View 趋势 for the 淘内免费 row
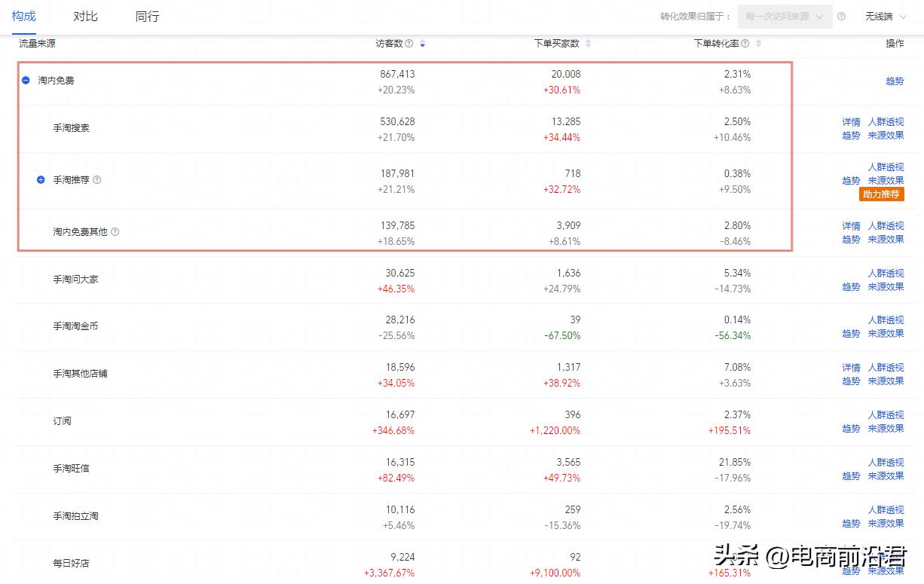924x584 pixels. [895, 81]
